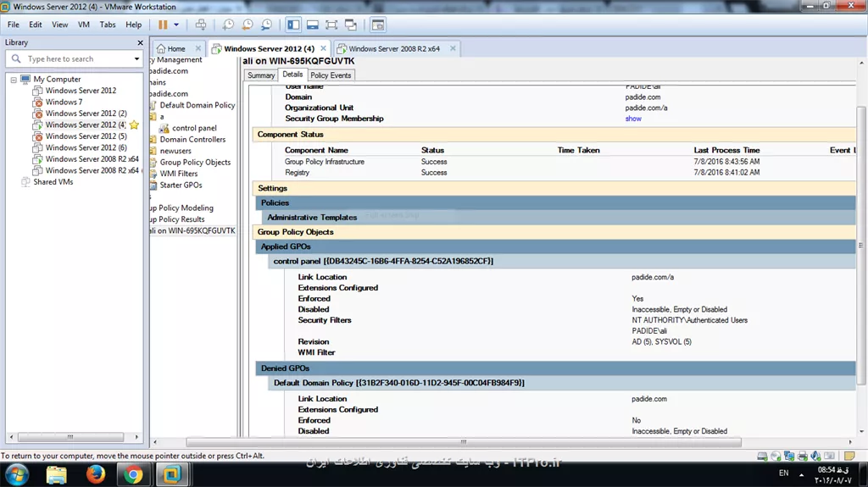Screen dimensions: 868x487
Task: Select Windows Server 2012 (5) in library
Action: (x=86, y=136)
